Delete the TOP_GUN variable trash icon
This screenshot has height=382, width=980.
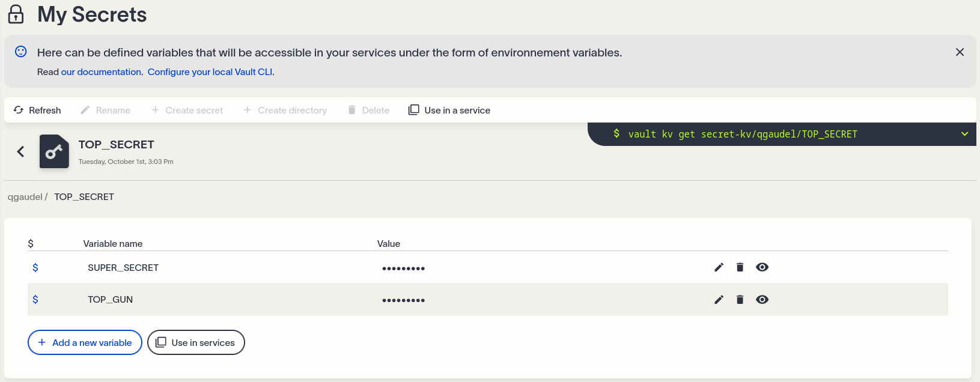(x=740, y=300)
